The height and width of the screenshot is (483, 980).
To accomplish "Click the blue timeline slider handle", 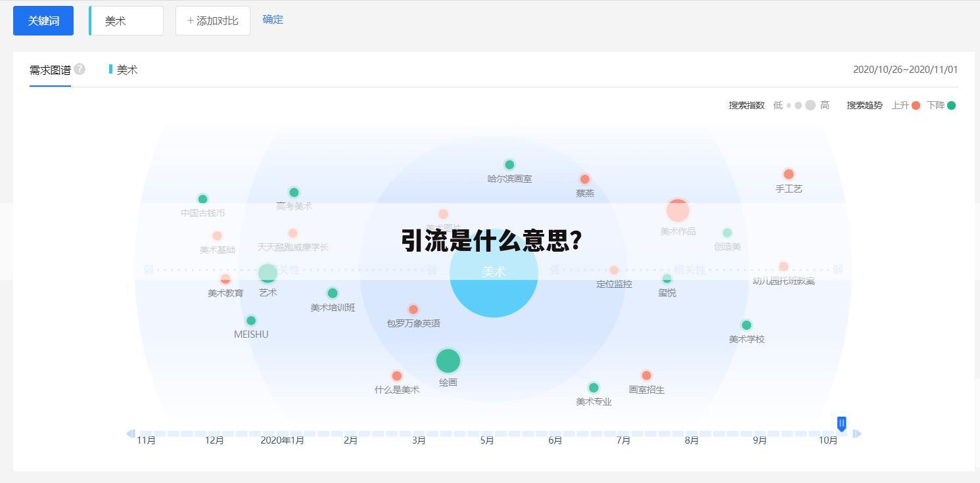I will pyautogui.click(x=841, y=423).
